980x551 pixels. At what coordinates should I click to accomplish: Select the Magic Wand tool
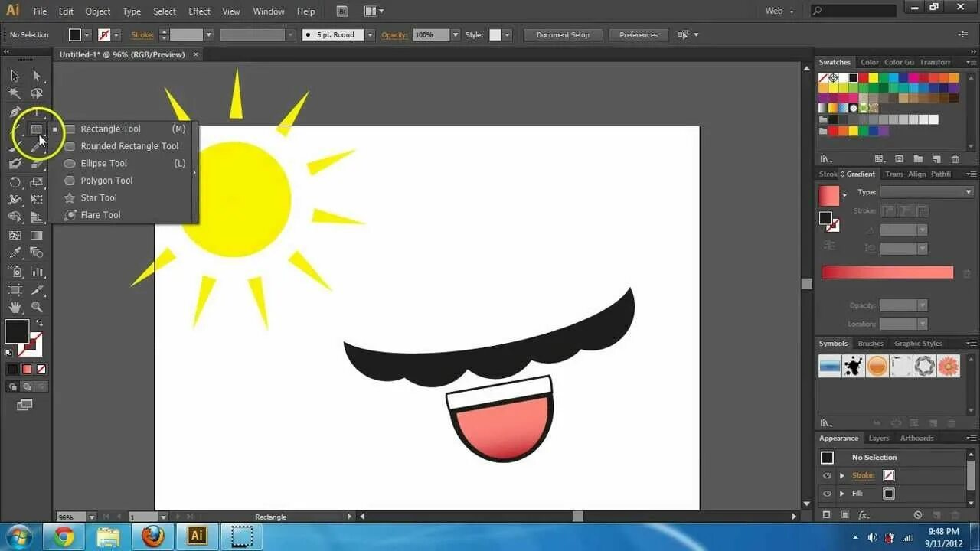coord(15,93)
